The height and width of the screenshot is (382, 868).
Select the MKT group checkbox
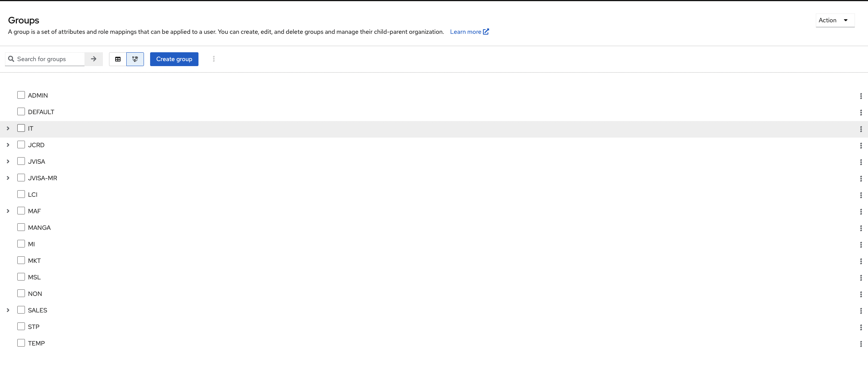[21, 260]
